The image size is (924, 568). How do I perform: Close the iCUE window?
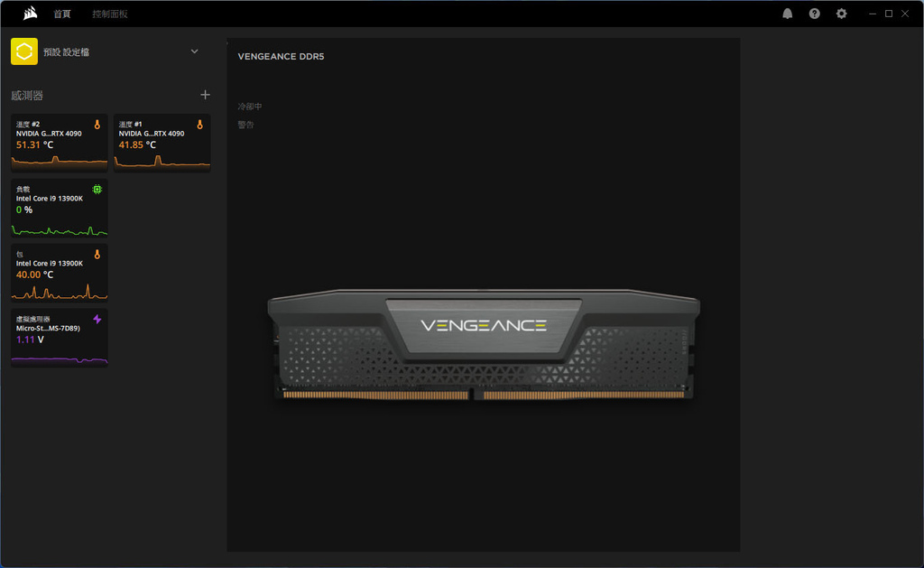point(905,14)
